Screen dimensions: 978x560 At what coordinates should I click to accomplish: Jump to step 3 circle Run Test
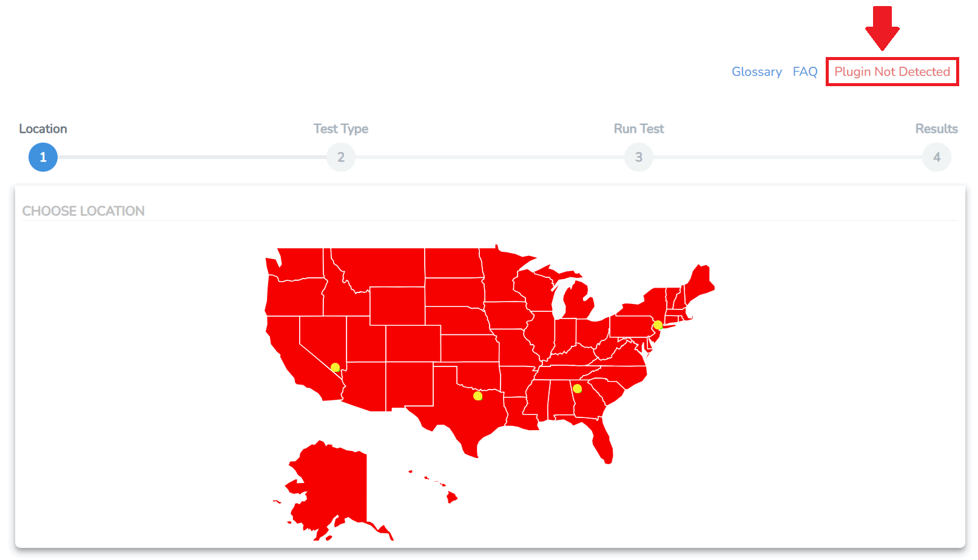click(639, 157)
